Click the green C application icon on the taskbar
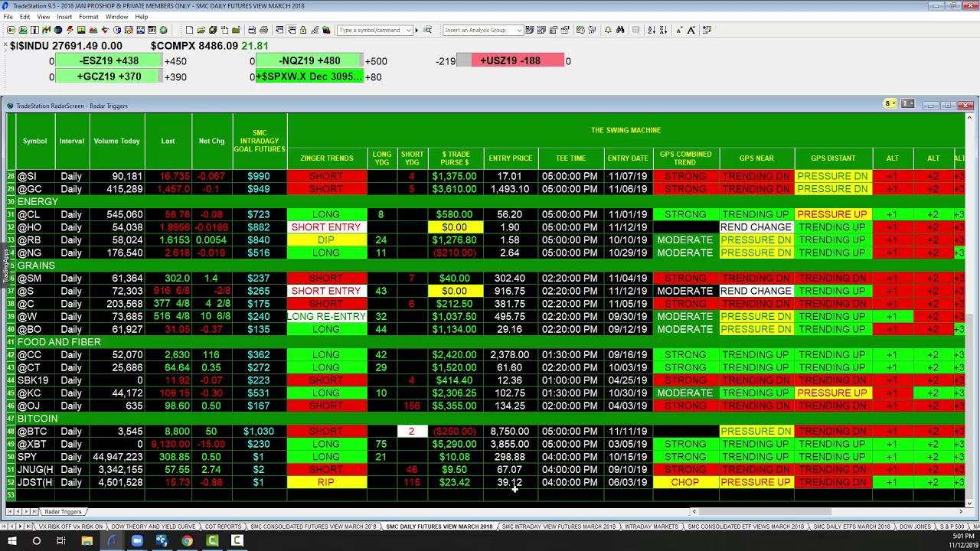The width and height of the screenshot is (980, 551). 212,541
